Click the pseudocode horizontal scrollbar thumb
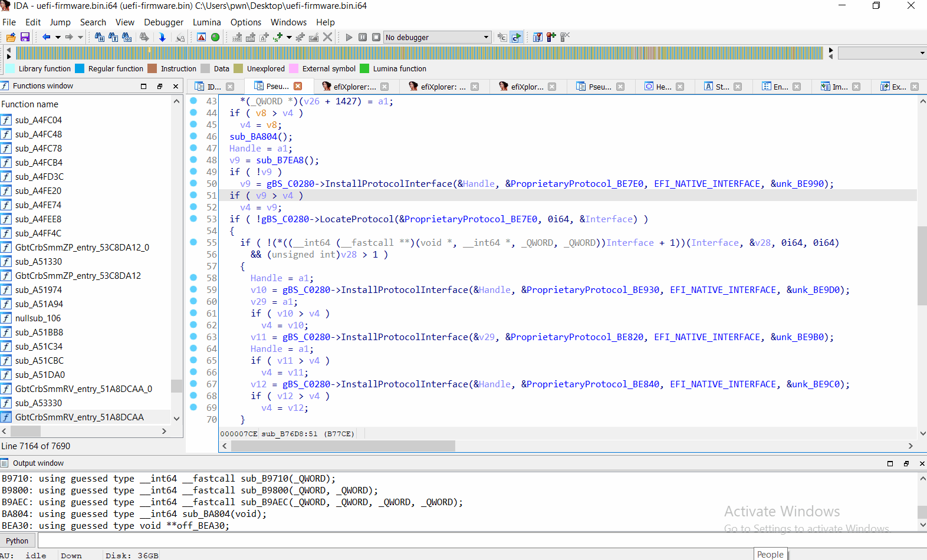This screenshot has width=927, height=560. [x=343, y=446]
